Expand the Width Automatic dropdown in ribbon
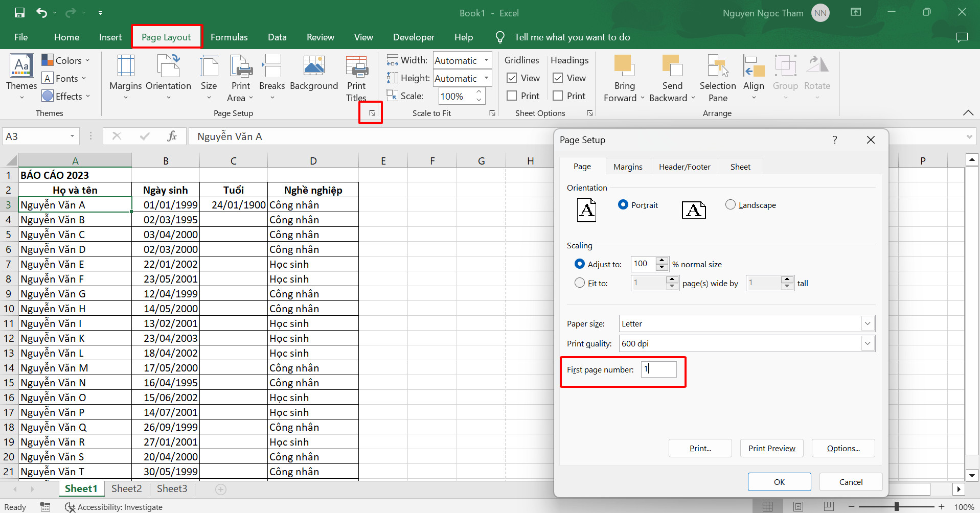 [x=486, y=60]
